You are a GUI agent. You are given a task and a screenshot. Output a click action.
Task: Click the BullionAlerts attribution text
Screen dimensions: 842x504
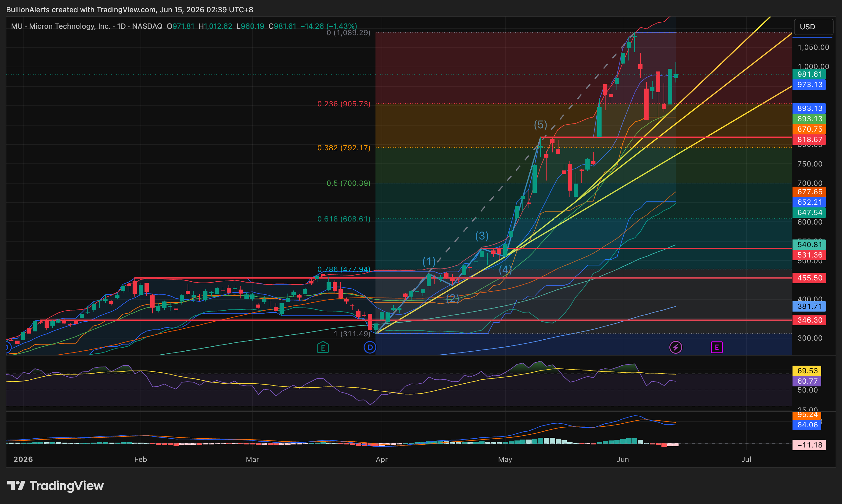pos(130,9)
